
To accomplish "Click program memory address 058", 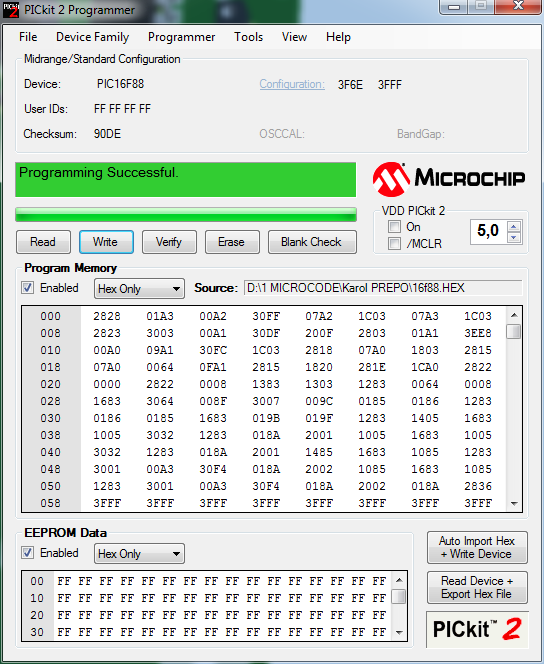I will coord(50,503).
